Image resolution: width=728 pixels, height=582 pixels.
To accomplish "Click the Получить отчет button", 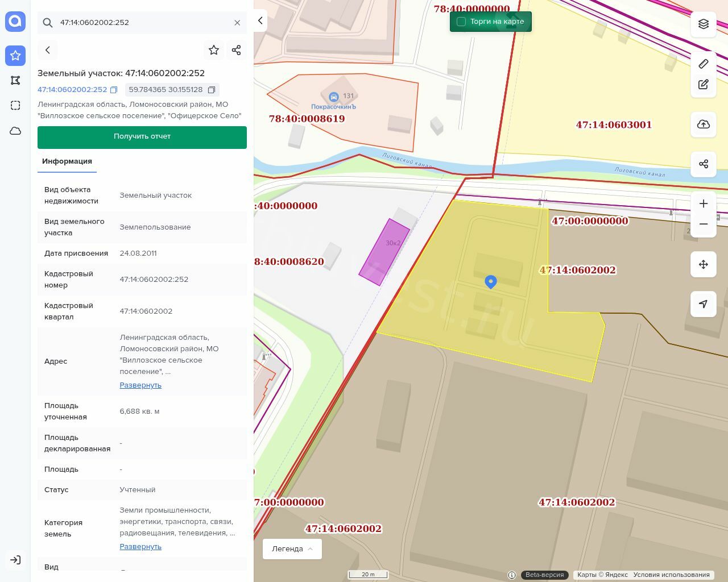I will [142, 137].
